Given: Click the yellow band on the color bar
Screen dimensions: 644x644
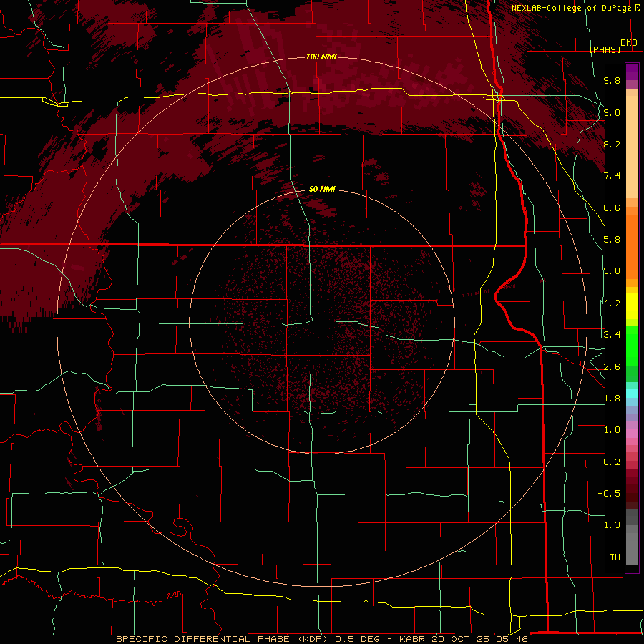Looking at the screenshot, I should [632, 306].
